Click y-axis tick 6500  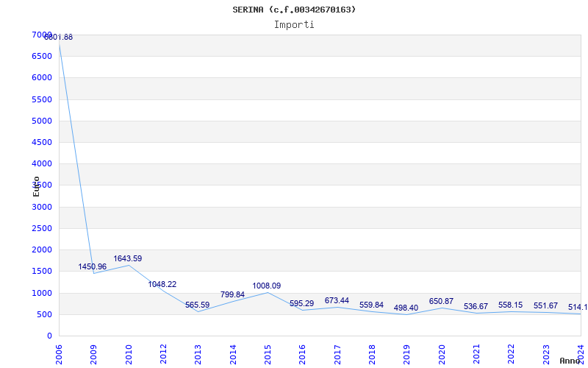(42, 57)
